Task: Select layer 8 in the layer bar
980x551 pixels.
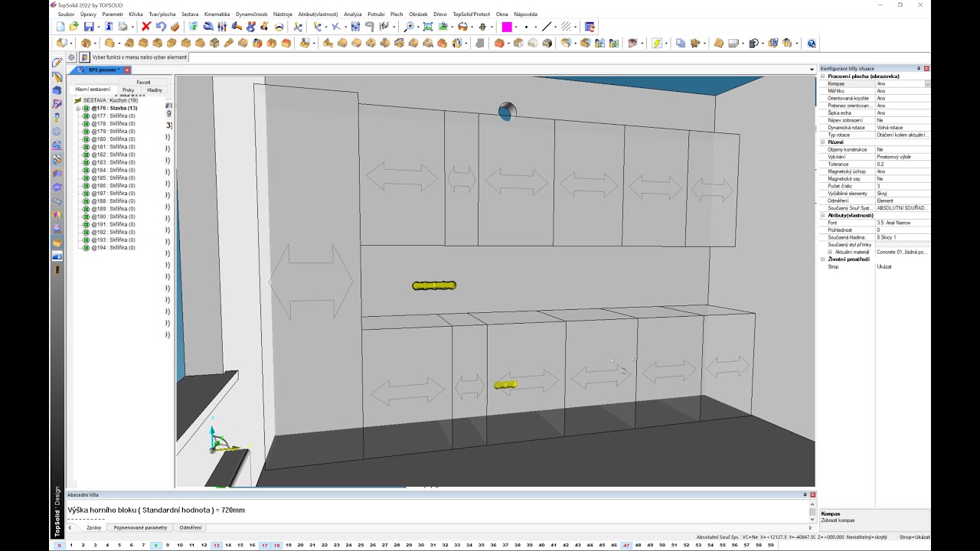Action: [x=155, y=545]
